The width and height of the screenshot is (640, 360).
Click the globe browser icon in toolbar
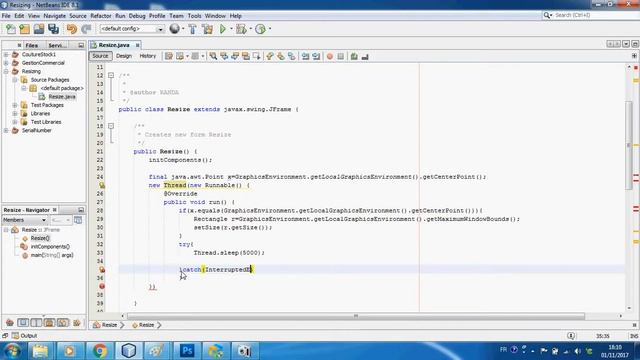(175, 29)
